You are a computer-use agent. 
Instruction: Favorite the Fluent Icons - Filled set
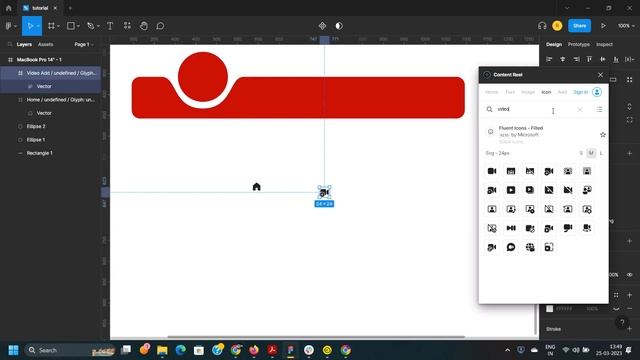[x=602, y=135]
